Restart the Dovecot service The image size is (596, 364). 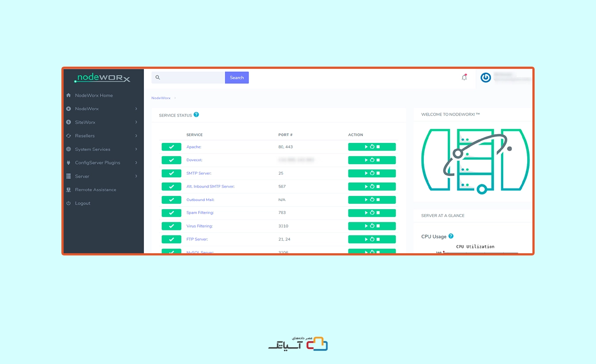[x=372, y=160]
